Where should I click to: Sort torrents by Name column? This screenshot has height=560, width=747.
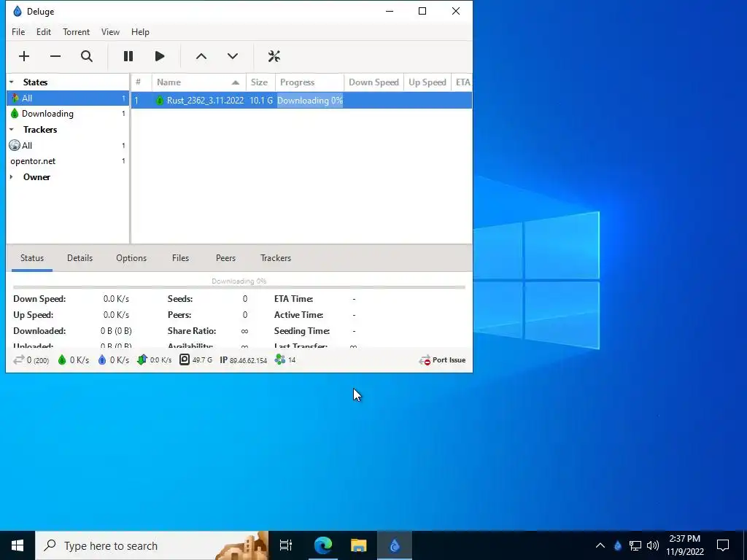[x=198, y=82]
